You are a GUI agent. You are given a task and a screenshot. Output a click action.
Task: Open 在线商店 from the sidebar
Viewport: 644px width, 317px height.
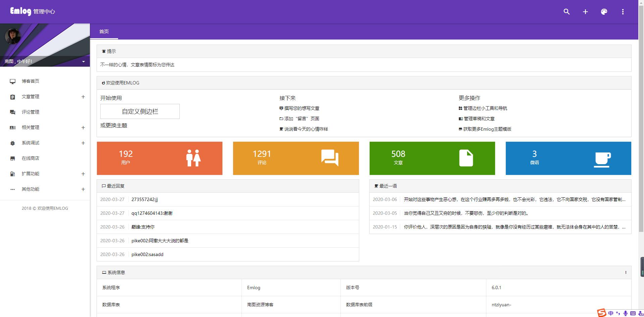(31, 158)
